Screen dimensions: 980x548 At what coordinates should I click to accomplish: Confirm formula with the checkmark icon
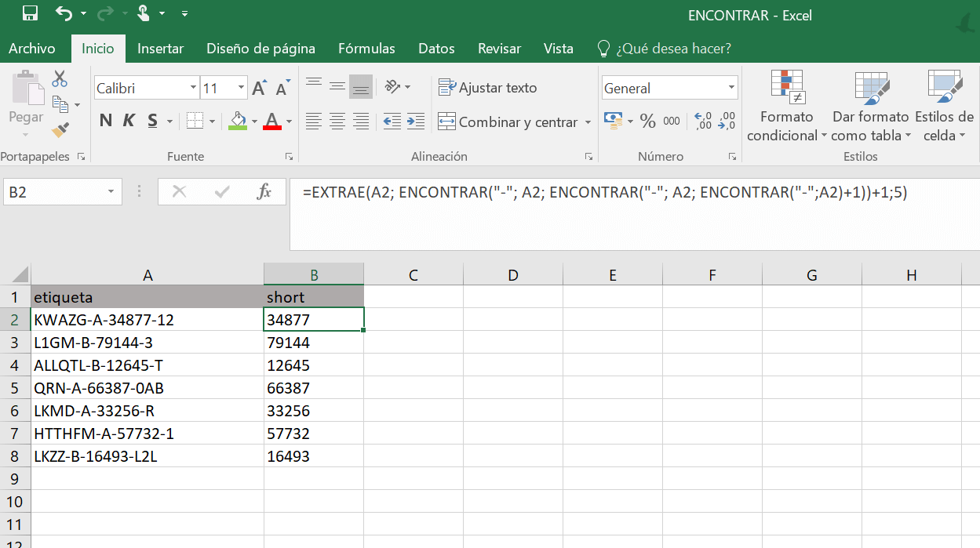222,191
